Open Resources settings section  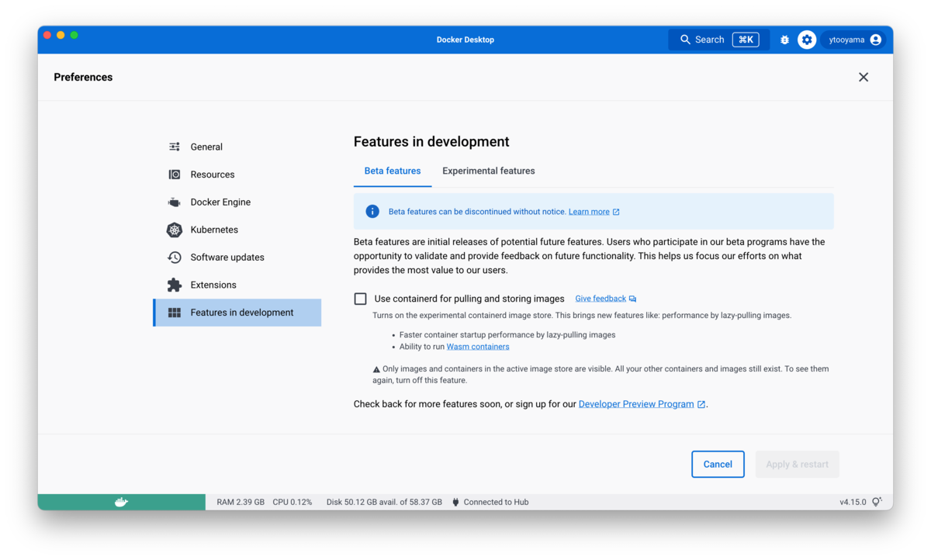237,175
